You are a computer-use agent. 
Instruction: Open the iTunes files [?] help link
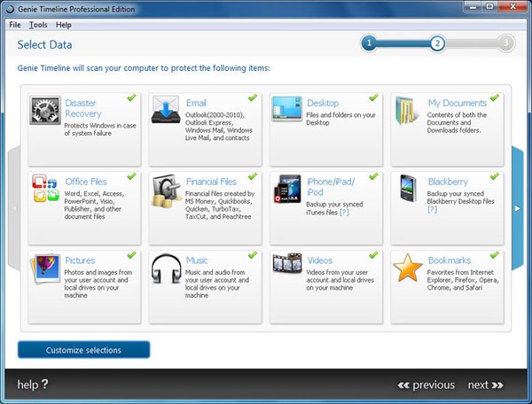coord(344,213)
